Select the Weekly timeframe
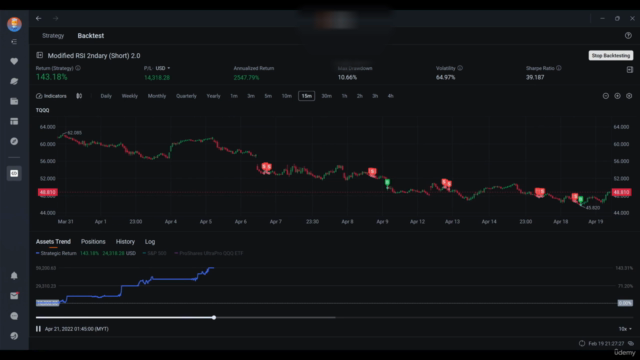Viewport: 640px width, 360px height. pos(130,96)
